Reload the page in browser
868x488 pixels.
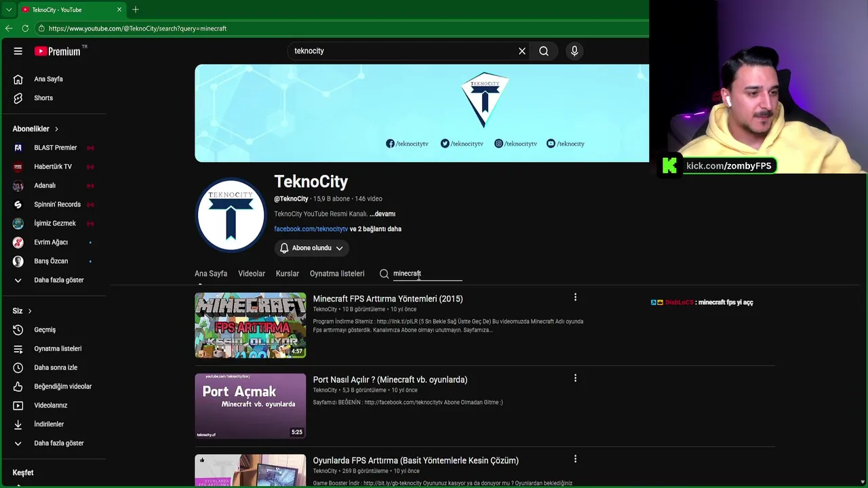click(25, 28)
